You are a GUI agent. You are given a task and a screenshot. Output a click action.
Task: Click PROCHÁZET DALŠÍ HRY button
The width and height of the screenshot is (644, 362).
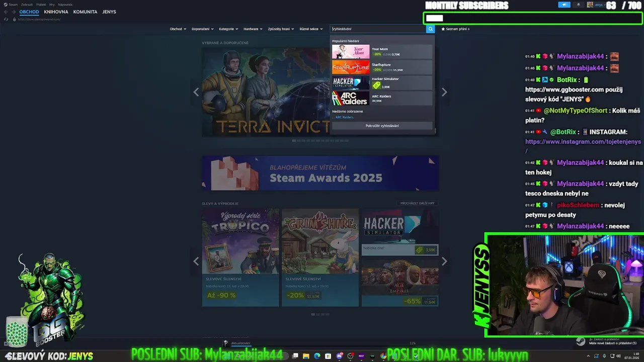417,203
